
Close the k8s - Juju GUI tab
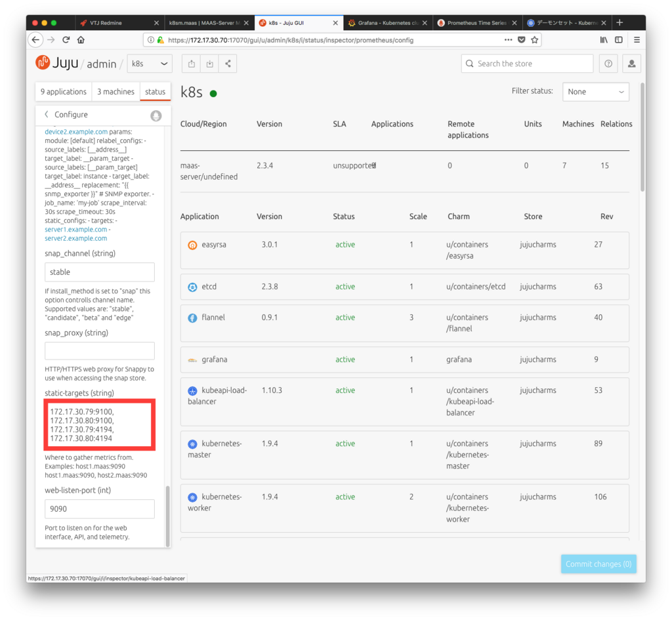[x=335, y=23]
